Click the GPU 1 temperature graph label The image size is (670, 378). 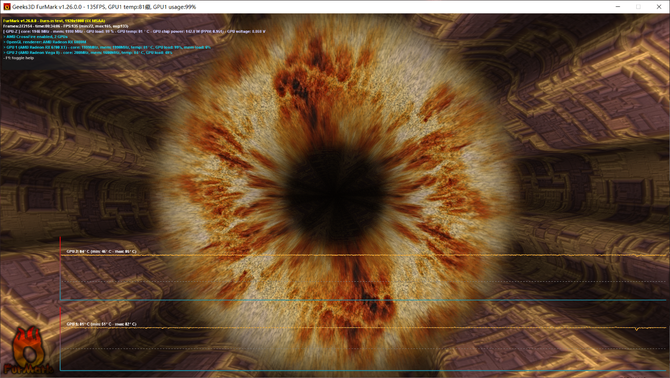[101, 324]
